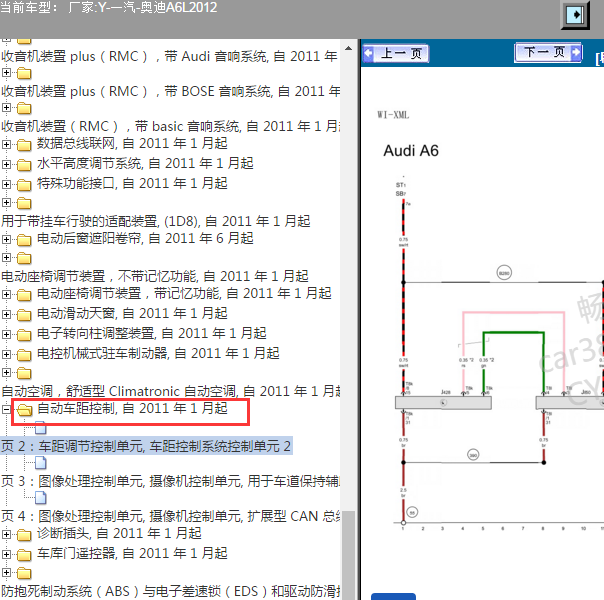
Task: Open 页 4：图像处理控制单元 扩展型 CAN entry
Action: 170,516
